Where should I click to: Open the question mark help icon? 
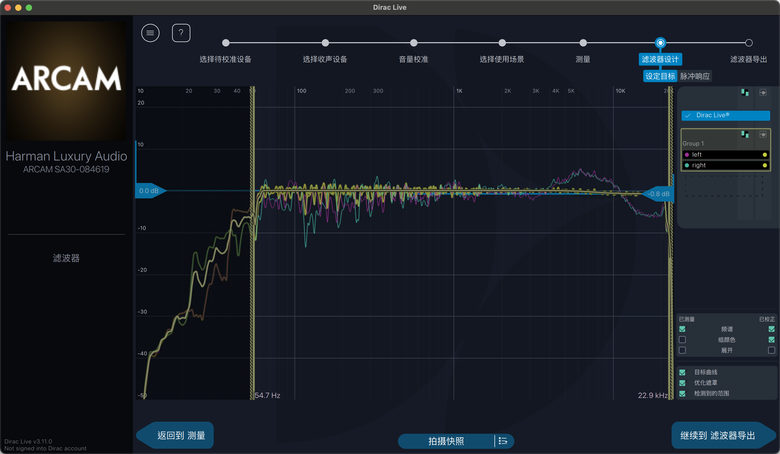pyautogui.click(x=181, y=33)
